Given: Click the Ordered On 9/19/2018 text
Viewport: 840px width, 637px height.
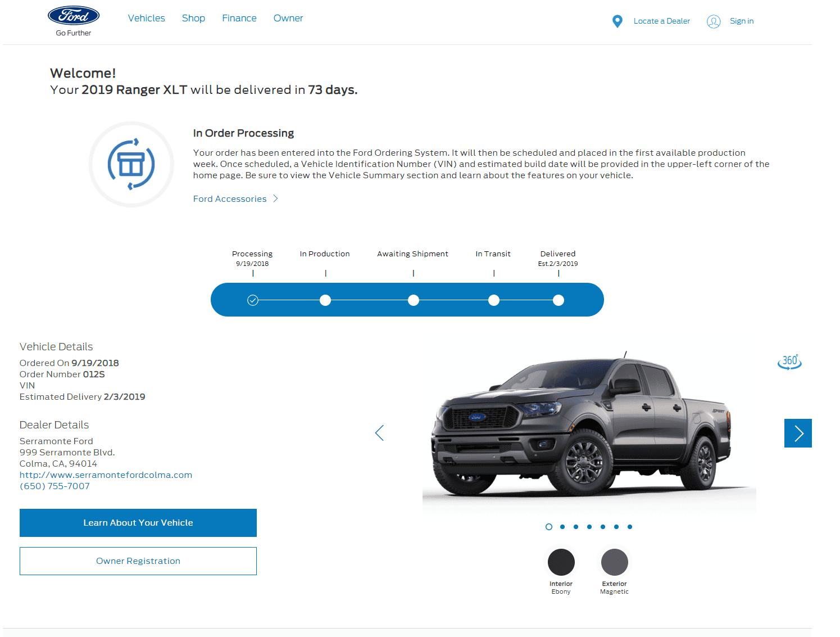Looking at the screenshot, I should click(69, 363).
